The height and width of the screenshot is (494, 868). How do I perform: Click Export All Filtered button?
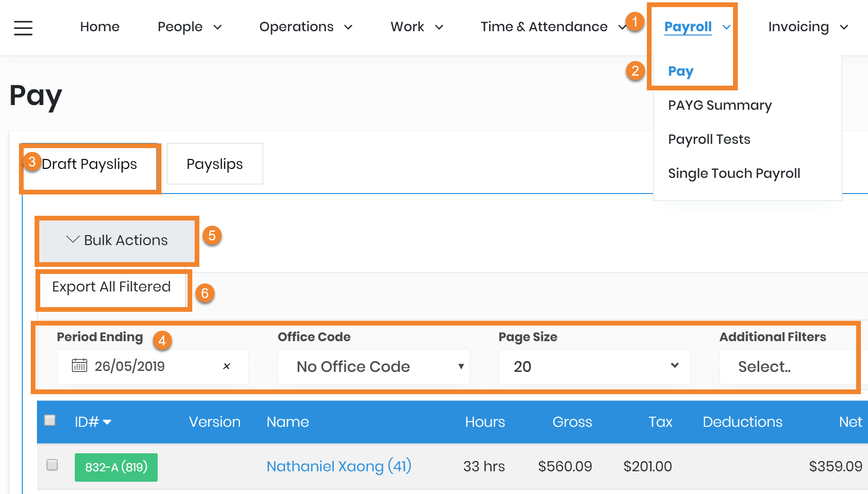point(111,287)
